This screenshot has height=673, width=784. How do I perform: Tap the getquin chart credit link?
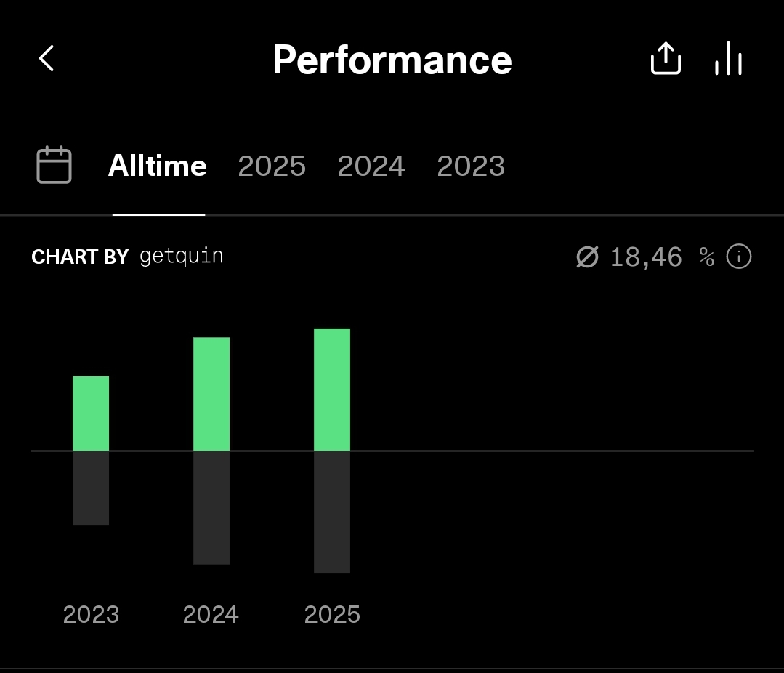click(181, 257)
